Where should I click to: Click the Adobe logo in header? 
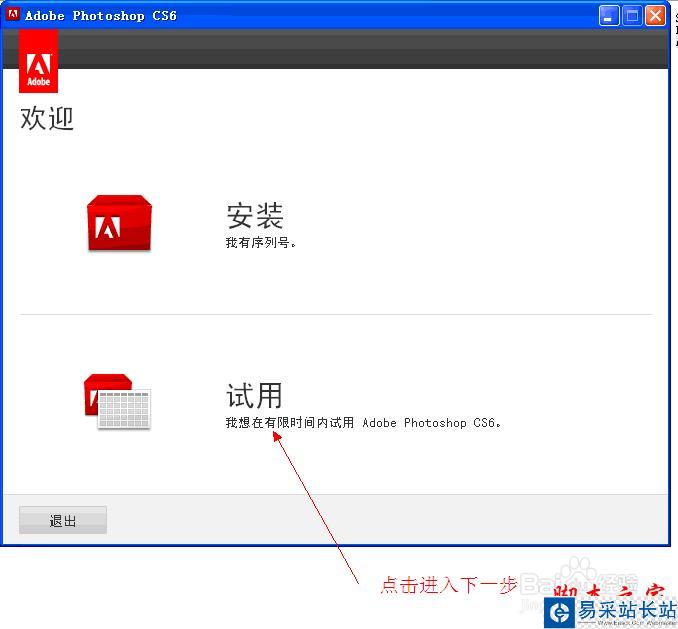38,61
